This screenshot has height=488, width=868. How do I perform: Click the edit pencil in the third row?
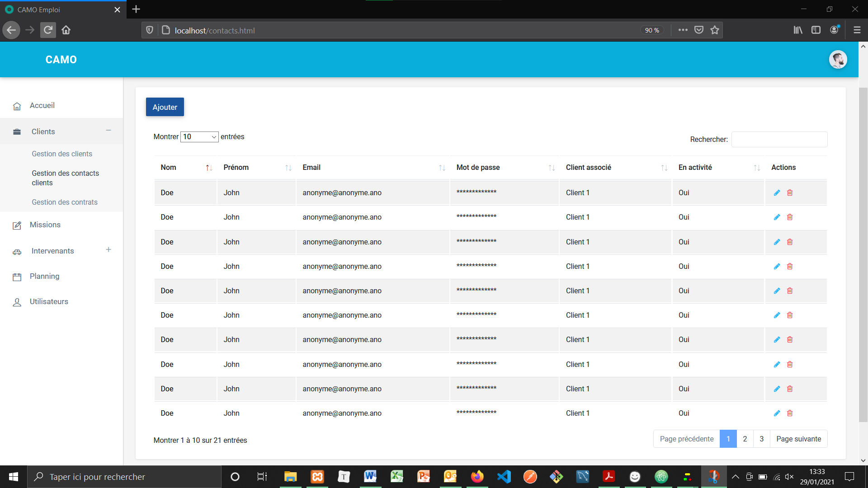pyautogui.click(x=777, y=242)
